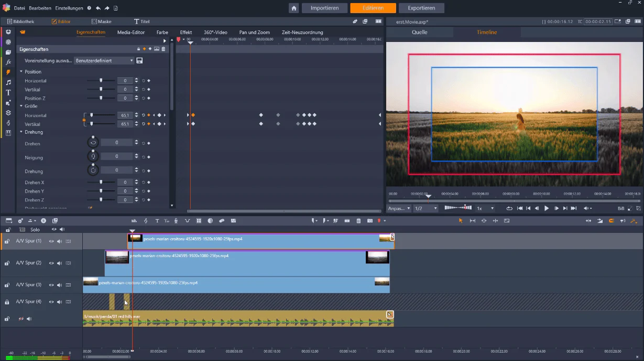
Task: Mute audio of A/V Spur (4)
Action: pos(59,302)
